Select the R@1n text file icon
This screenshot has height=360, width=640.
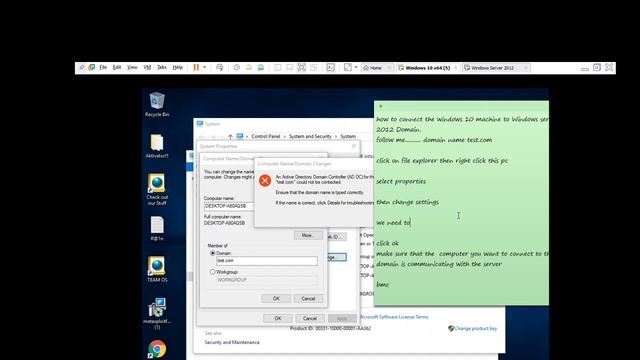(x=157, y=229)
